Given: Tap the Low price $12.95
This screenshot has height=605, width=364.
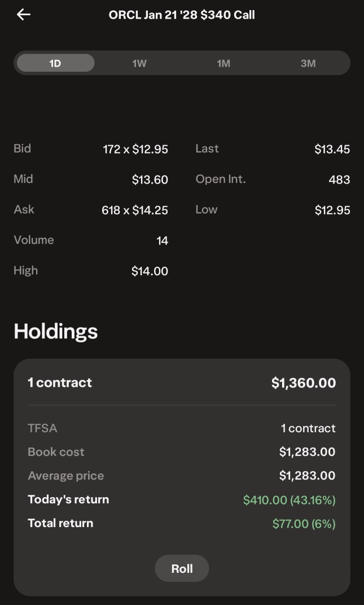Looking at the screenshot, I should click(x=332, y=210).
